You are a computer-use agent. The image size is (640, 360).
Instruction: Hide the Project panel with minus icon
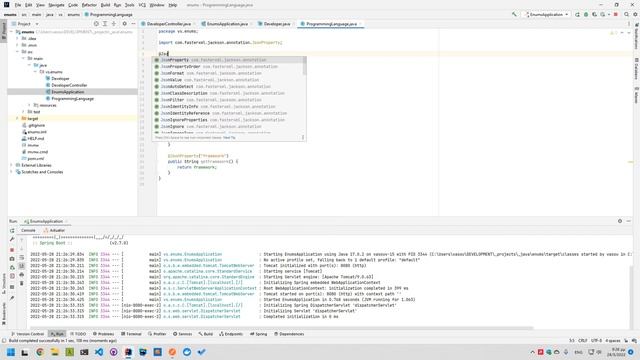point(133,24)
